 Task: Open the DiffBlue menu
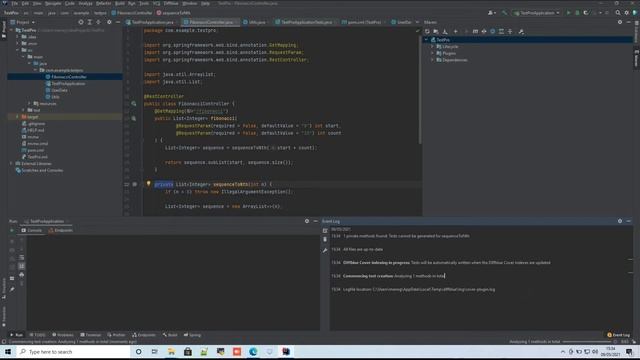click(171, 3)
